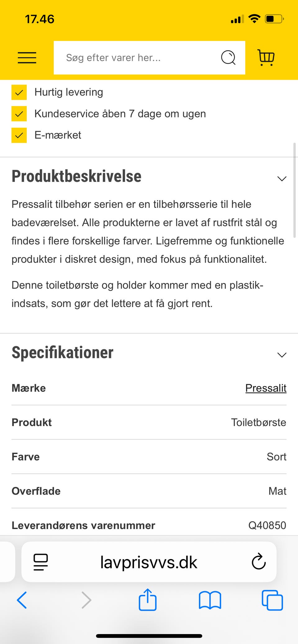This screenshot has width=298, height=644.
Task: Open the shopping cart
Action: [266, 58]
